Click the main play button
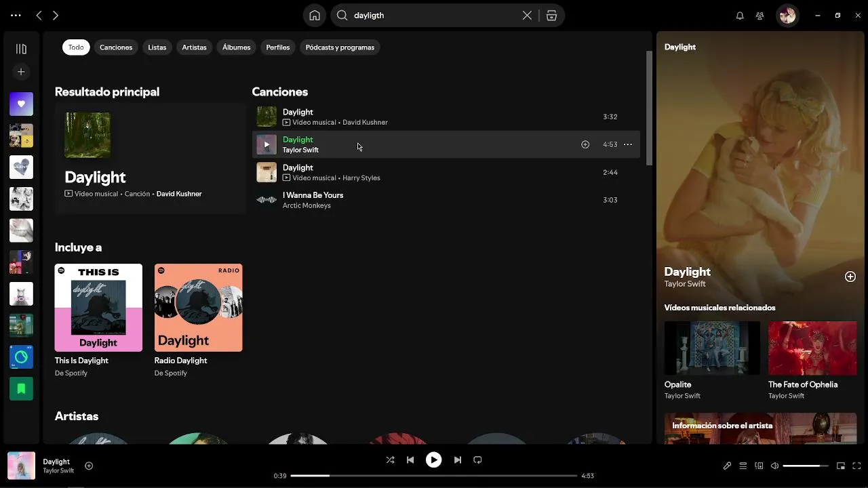This screenshot has height=488, width=868. pos(433,460)
